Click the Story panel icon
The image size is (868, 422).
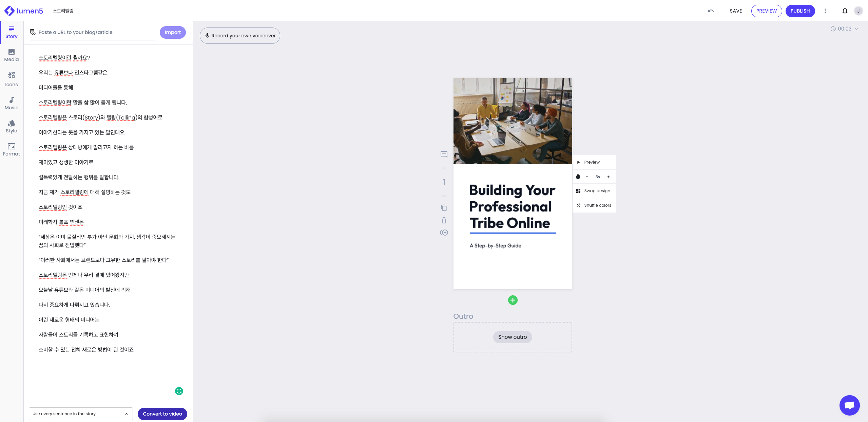click(x=11, y=32)
